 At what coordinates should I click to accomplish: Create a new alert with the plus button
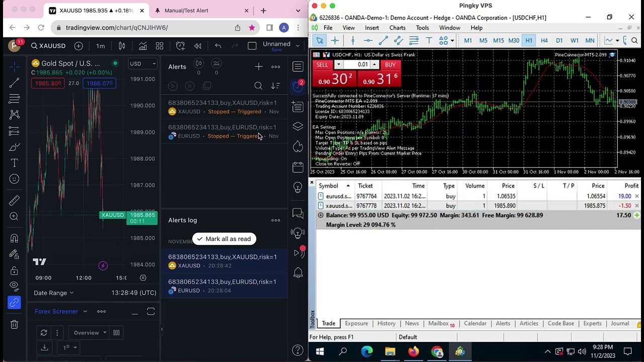click(x=259, y=67)
